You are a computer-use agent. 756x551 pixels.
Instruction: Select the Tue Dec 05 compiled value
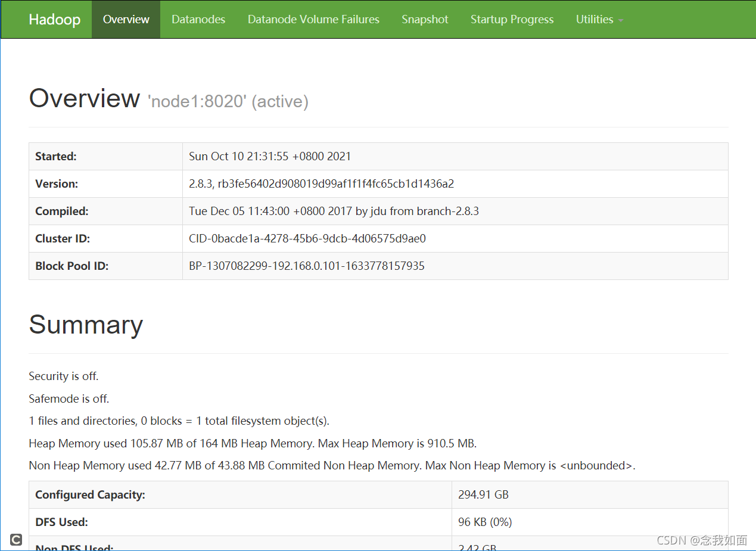pos(334,211)
